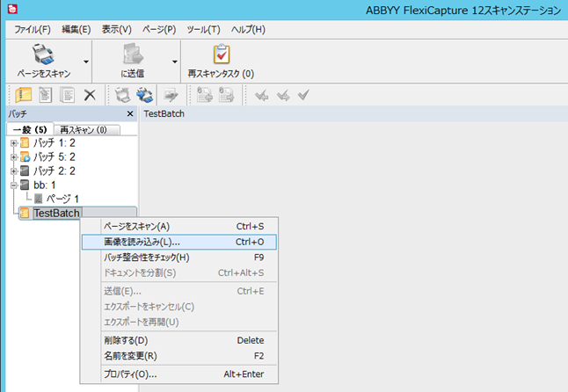
Task: Click checkmark with left arrow icon
Action: tap(261, 96)
